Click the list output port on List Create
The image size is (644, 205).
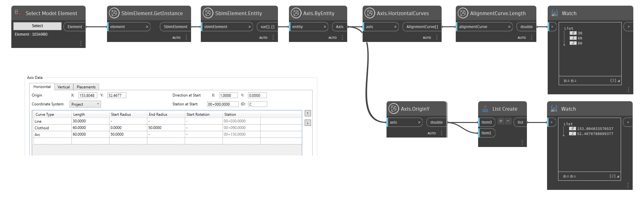pos(520,122)
